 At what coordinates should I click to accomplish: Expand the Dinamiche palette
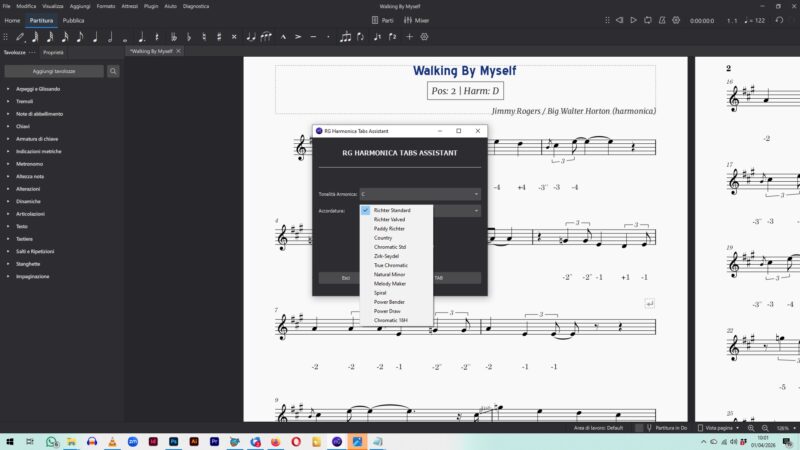[8, 202]
